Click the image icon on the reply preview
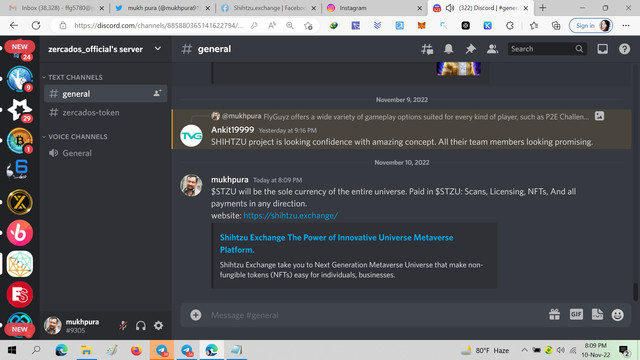 pyautogui.click(x=599, y=116)
